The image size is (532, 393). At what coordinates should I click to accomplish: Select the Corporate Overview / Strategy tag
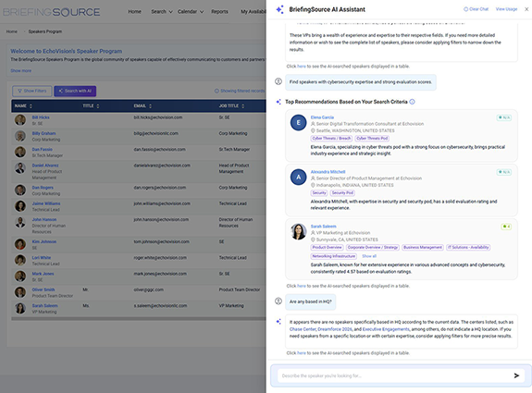click(x=373, y=248)
